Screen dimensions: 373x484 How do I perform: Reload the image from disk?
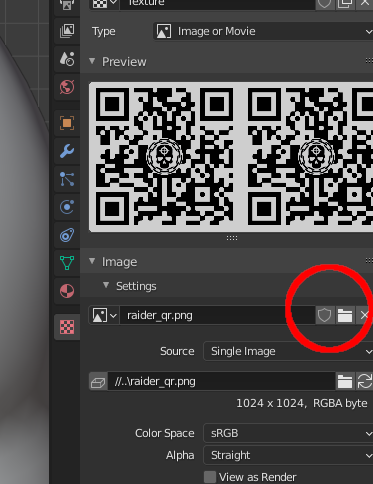coord(364,381)
